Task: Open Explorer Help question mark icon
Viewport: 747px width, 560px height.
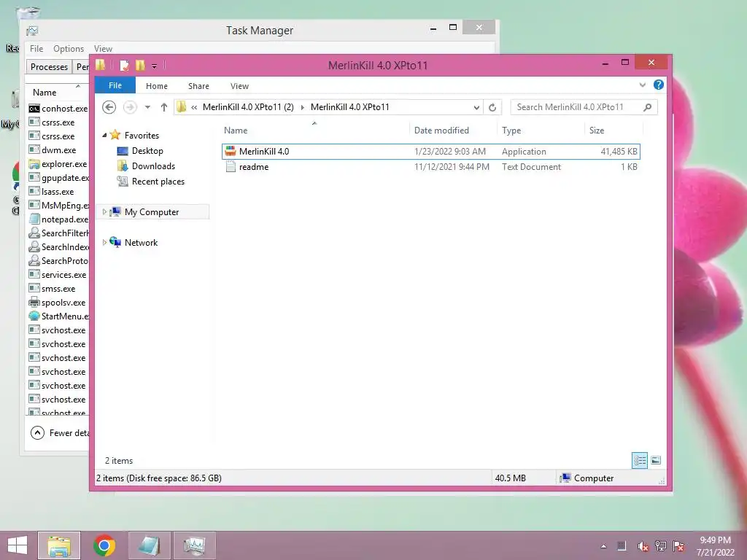Action: point(659,85)
